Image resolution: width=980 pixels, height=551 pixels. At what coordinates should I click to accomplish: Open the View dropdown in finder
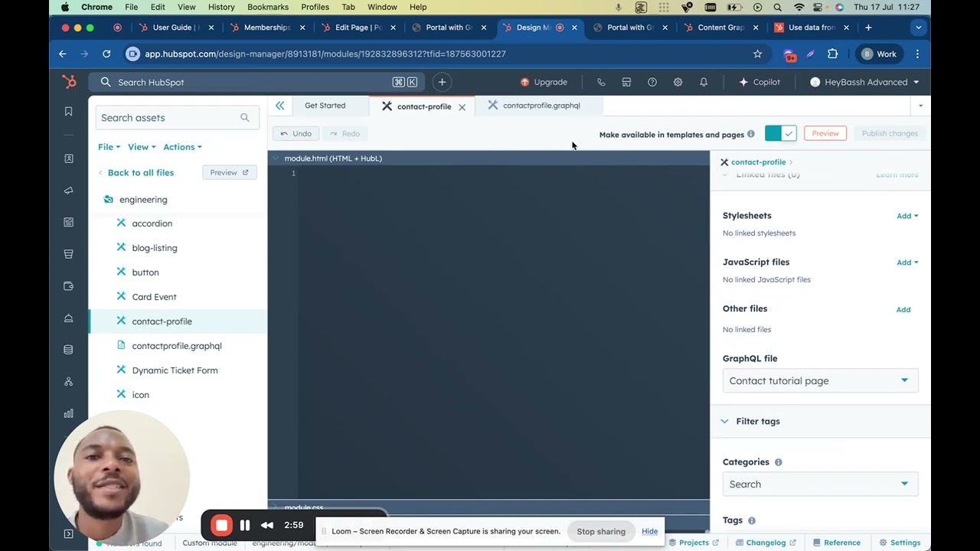tap(142, 147)
